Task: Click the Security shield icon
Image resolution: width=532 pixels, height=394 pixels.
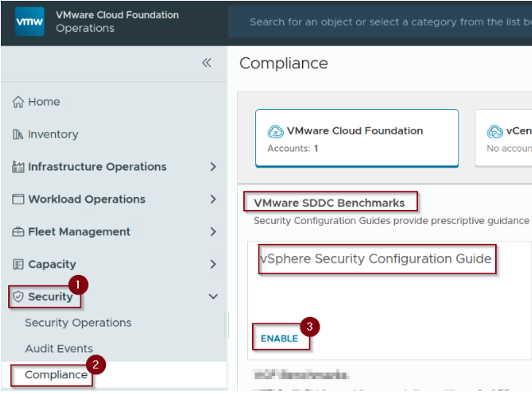Action: click(x=18, y=296)
